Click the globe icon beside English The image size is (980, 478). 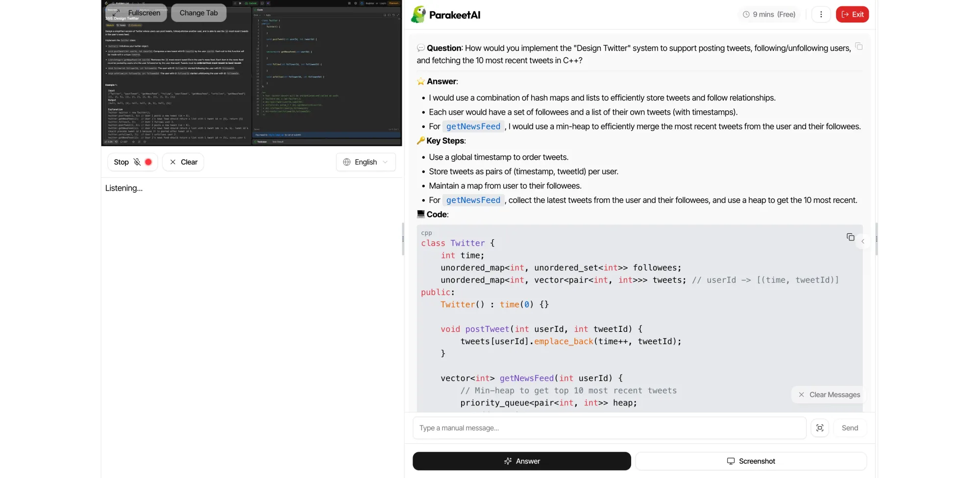(347, 162)
